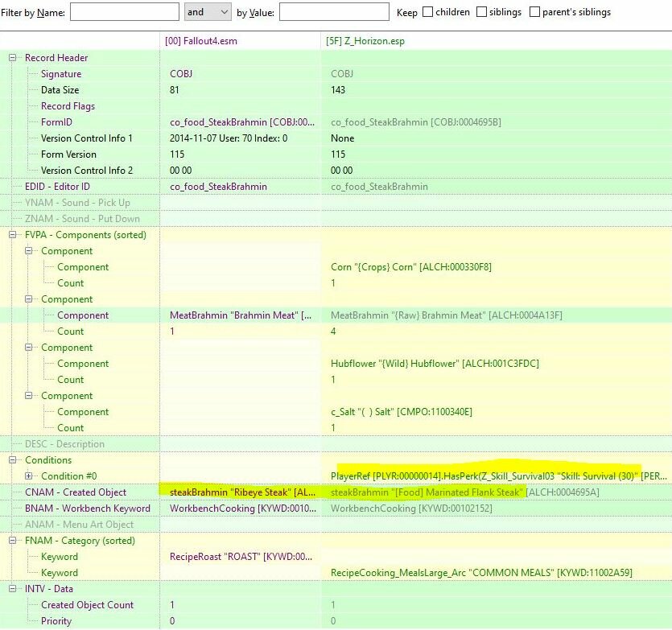Click the None version control cell
Image resolution: width=672 pixels, height=630 pixels.
pyautogui.click(x=342, y=138)
